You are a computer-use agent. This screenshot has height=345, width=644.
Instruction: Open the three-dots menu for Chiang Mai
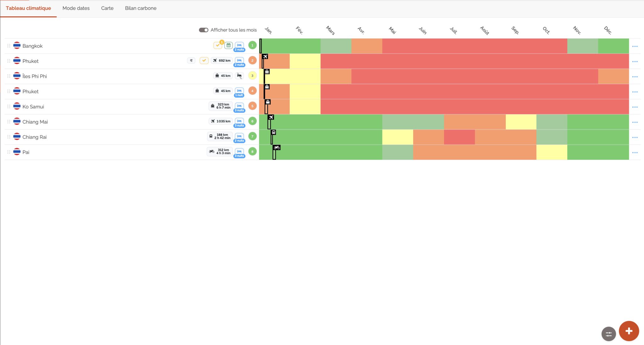click(635, 122)
